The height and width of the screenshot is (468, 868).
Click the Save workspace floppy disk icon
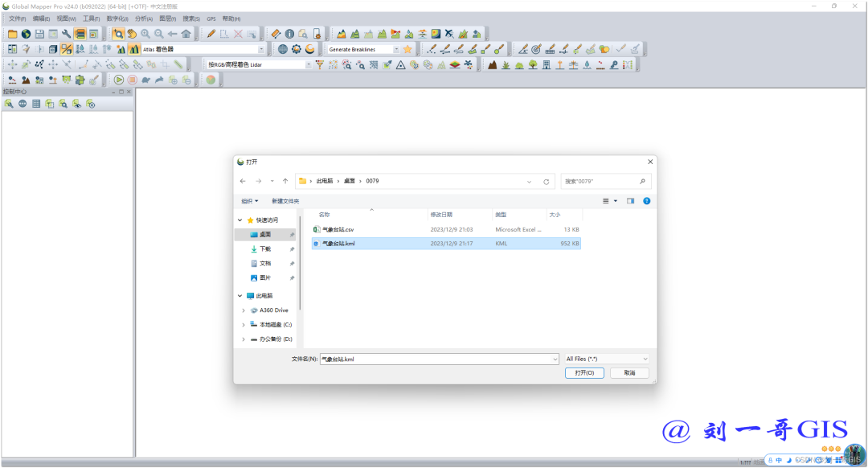tap(39, 34)
